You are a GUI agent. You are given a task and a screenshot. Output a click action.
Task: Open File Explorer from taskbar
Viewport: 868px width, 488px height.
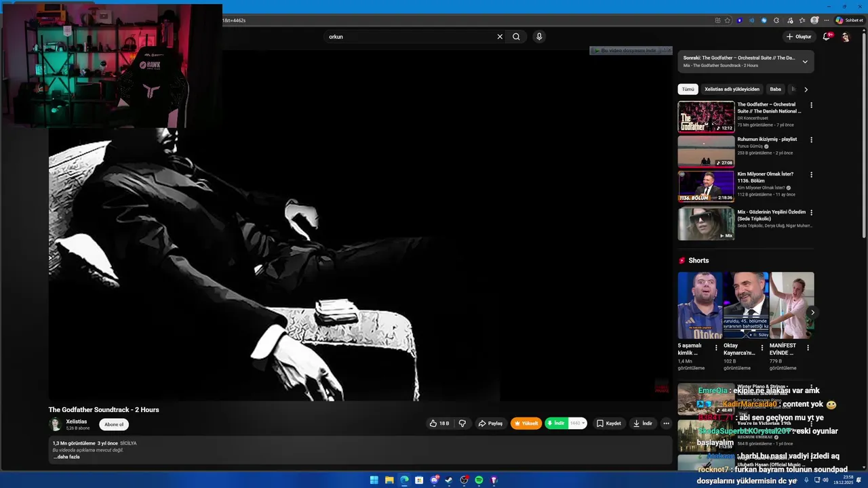389,481
